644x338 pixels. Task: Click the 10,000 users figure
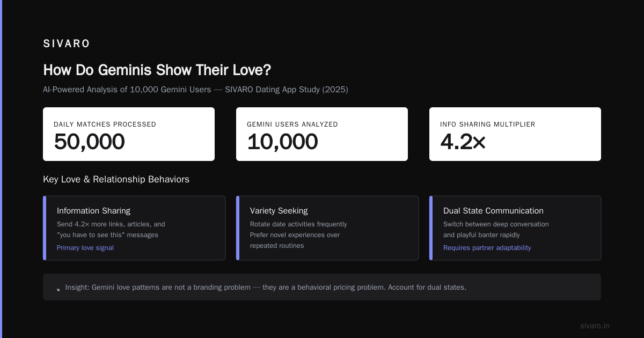tap(282, 142)
